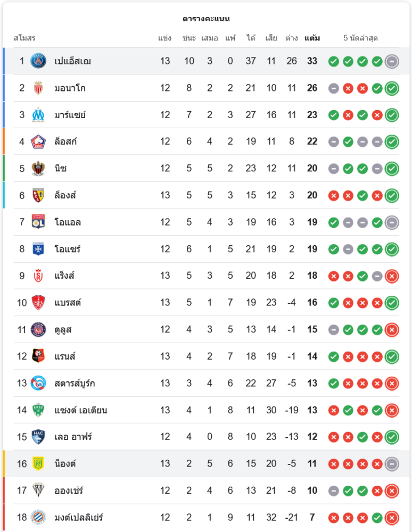
Task: Open the แซงต์ เอเตียน team link
Action: click(80, 410)
